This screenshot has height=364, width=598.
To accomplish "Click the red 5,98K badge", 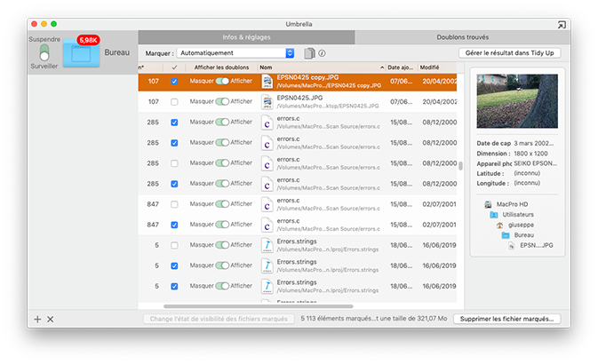I will click(89, 40).
